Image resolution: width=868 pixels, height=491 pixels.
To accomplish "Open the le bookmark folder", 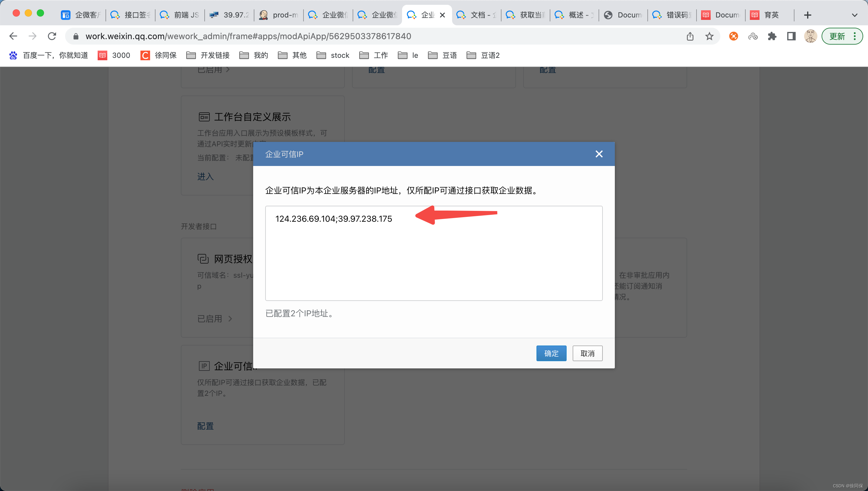I will pyautogui.click(x=408, y=55).
